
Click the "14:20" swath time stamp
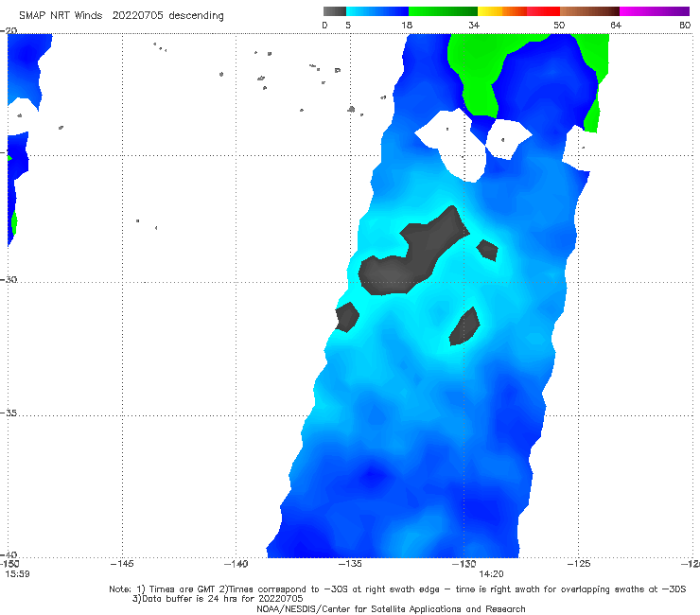[x=491, y=574]
